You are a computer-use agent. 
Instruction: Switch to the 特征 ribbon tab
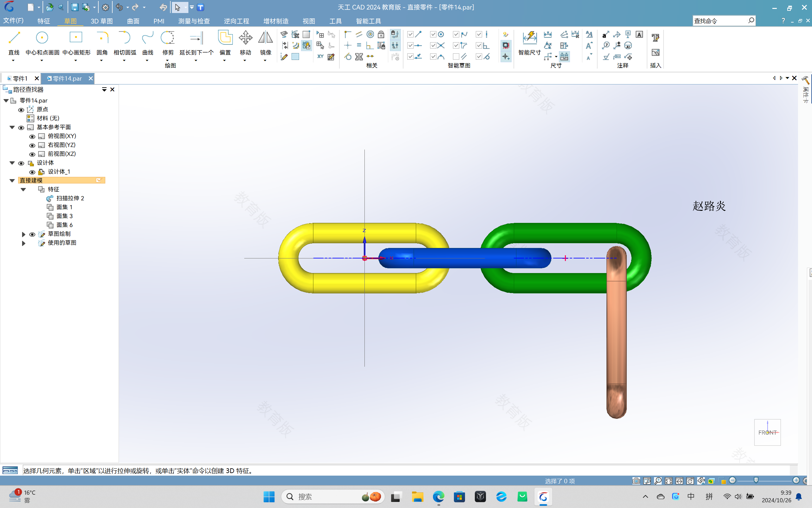click(x=44, y=21)
